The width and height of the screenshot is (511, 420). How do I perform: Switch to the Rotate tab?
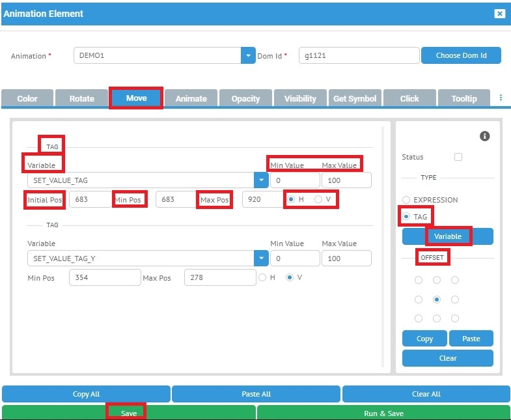(82, 98)
